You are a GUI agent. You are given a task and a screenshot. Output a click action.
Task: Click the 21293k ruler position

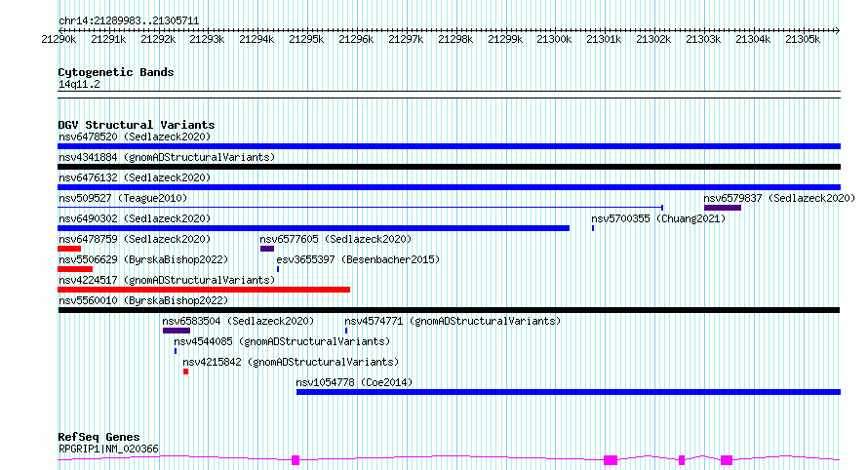(207, 39)
